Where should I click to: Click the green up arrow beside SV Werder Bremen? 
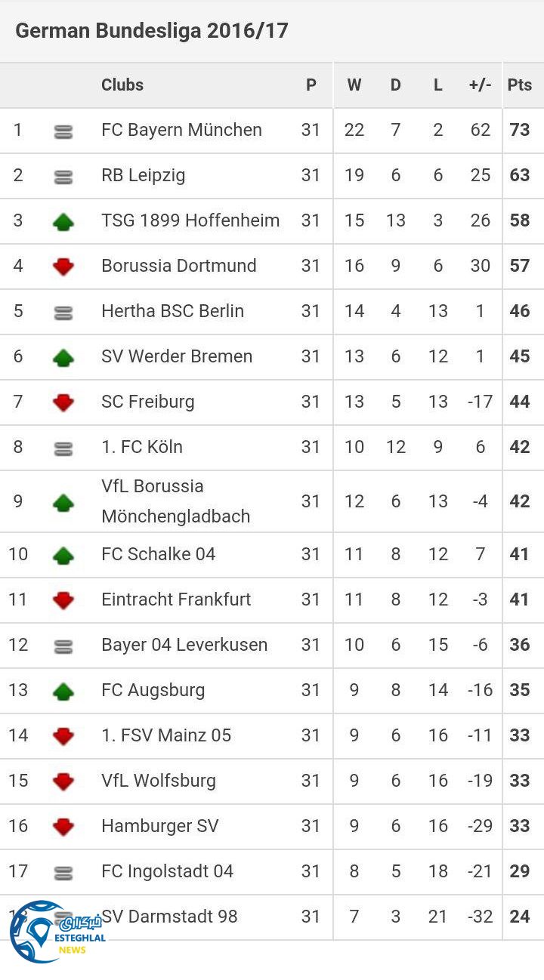(x=63, y=357)
